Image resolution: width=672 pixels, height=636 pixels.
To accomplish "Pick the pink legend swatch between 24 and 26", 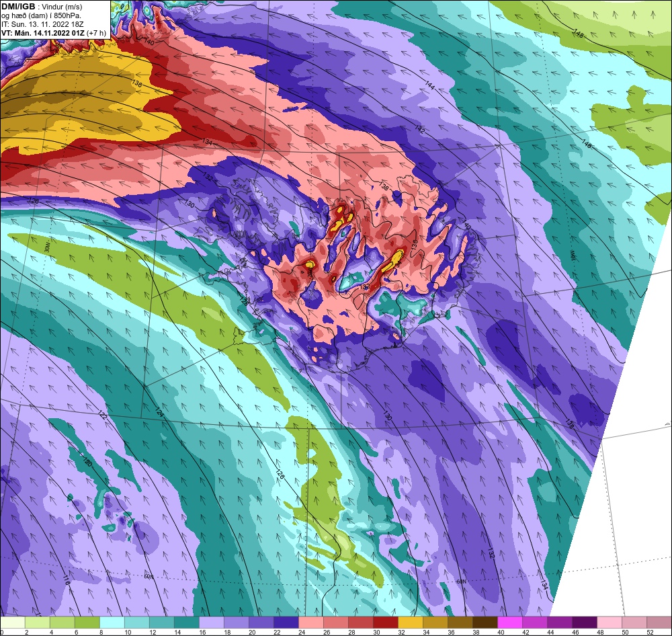I will [x=311, y=623].
